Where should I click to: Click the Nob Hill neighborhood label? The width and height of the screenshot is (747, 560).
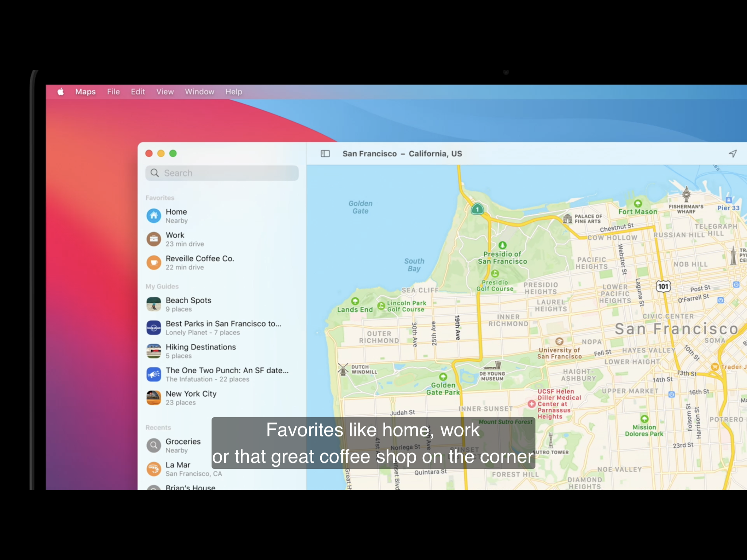[690, 264]
